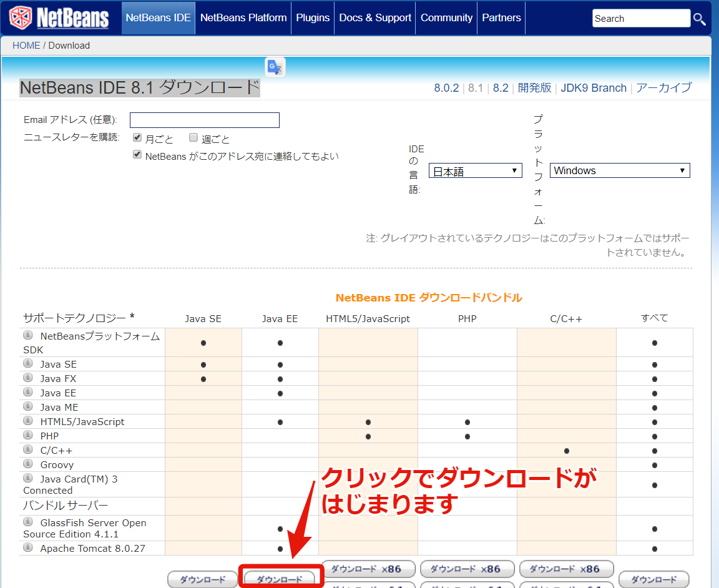The image size is (719, 588).
Task: Click the HTML5/JavaScript column header
Action: pos(368,319)
